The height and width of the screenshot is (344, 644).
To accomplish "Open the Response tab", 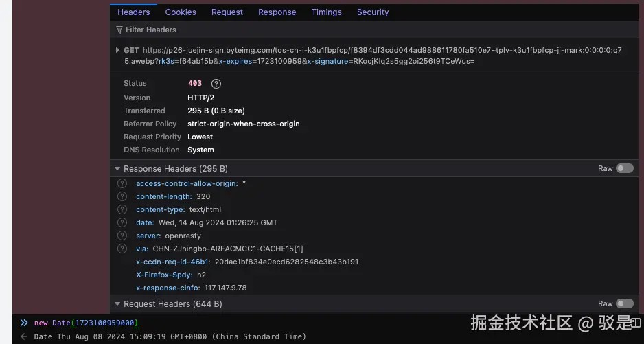I will (277, 12).
